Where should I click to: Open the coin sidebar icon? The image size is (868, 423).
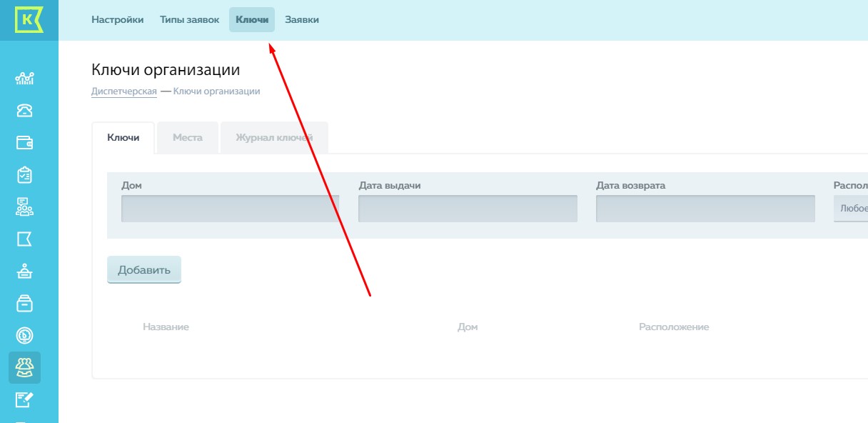[25, 335]
